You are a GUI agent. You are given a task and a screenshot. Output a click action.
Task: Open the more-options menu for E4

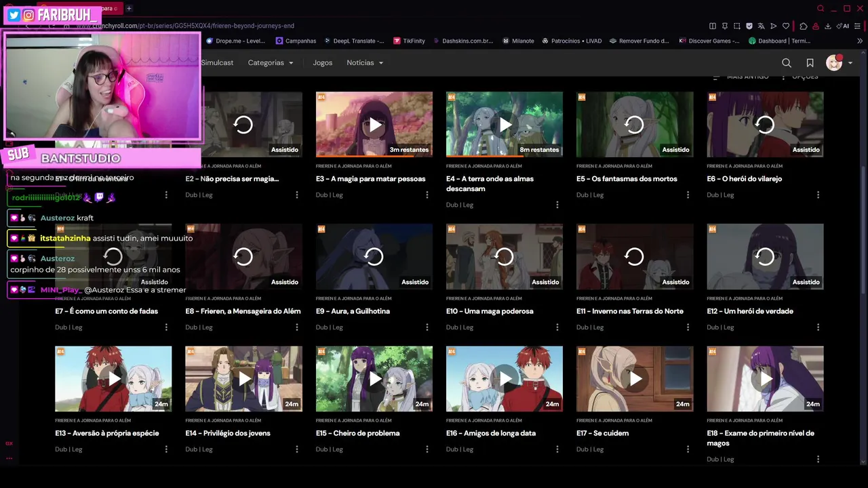(x=557, y=205)
